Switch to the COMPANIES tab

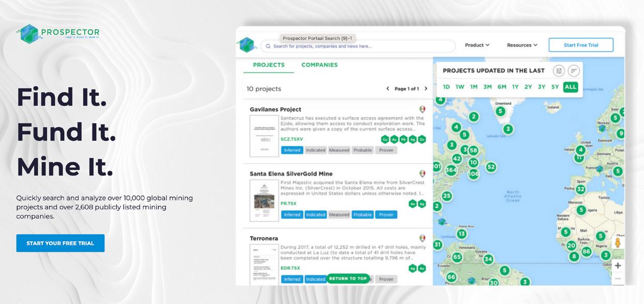[x=320, y=65]
